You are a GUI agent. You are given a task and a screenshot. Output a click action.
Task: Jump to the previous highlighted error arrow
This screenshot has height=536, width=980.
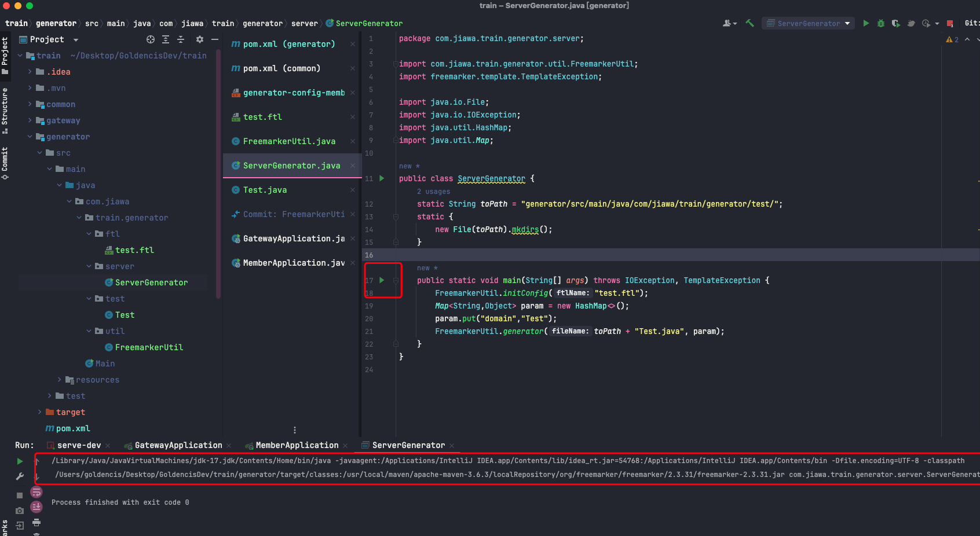967,39
